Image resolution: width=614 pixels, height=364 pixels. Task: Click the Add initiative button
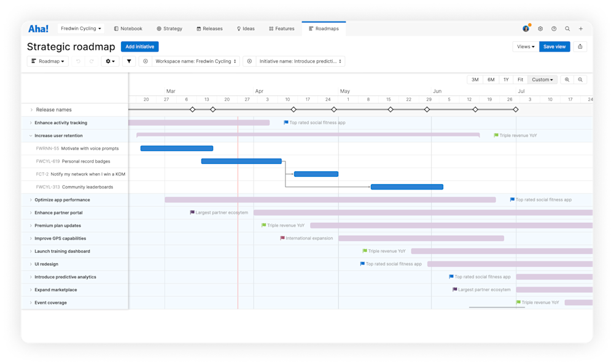[x=139, y=47]
